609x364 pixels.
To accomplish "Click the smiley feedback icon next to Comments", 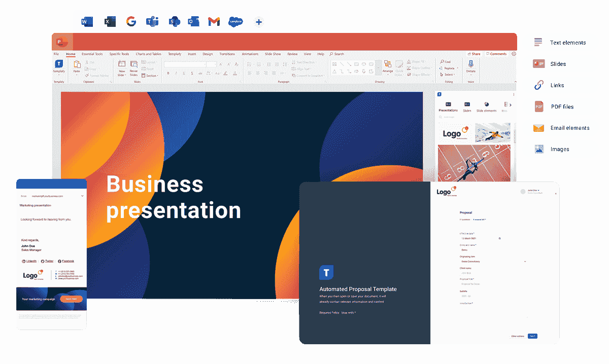I will click(x=514, y=54).
